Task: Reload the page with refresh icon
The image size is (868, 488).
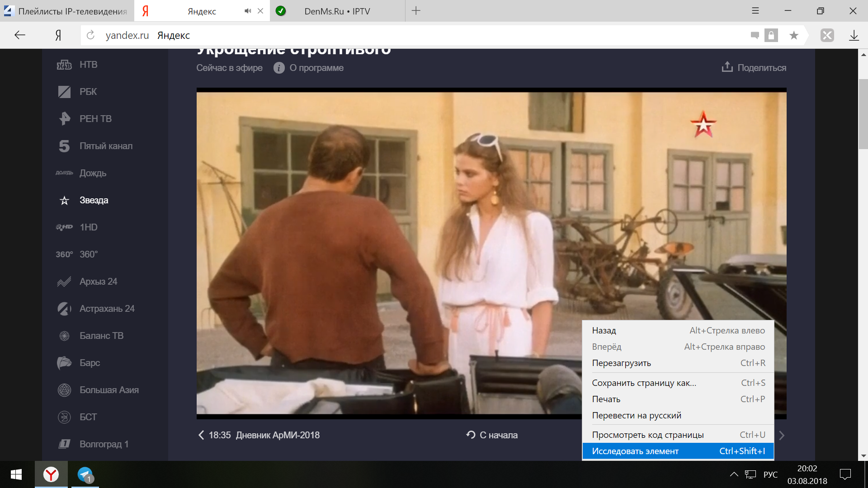Action: 90,35
